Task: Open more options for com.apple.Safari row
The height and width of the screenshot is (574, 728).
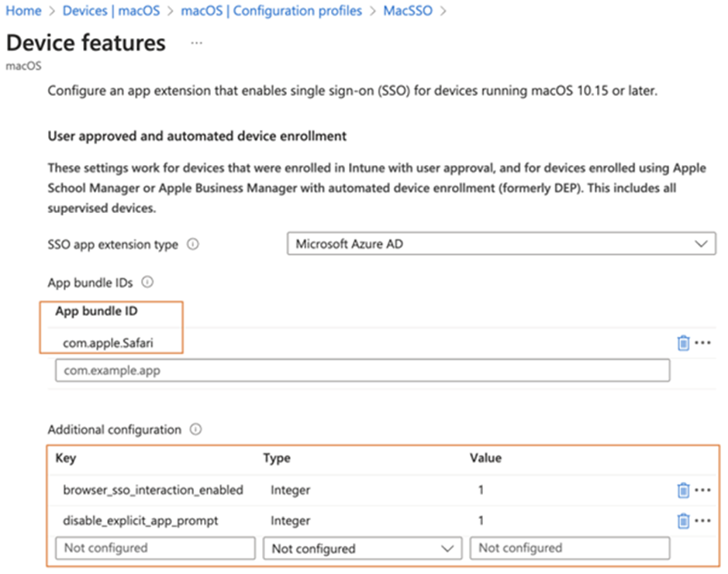Action: point(702,343)
